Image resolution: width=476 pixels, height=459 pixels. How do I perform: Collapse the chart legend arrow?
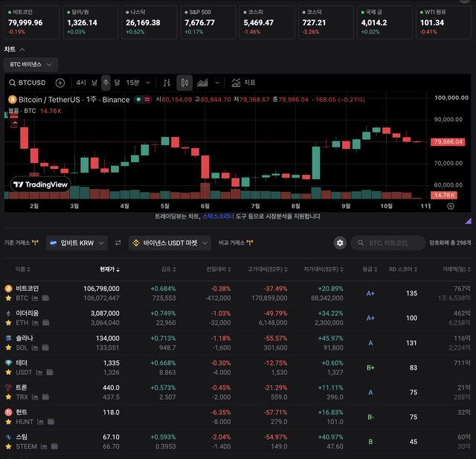click(x=15, y=123)
